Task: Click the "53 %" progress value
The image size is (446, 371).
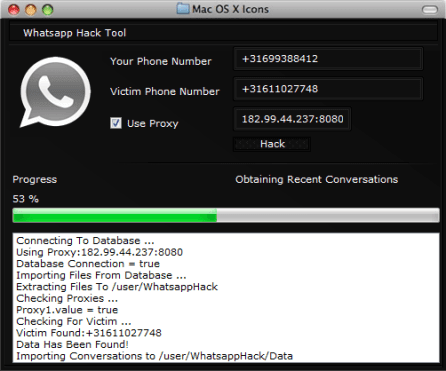Action: pyautogui.click(x=26, y=199)
